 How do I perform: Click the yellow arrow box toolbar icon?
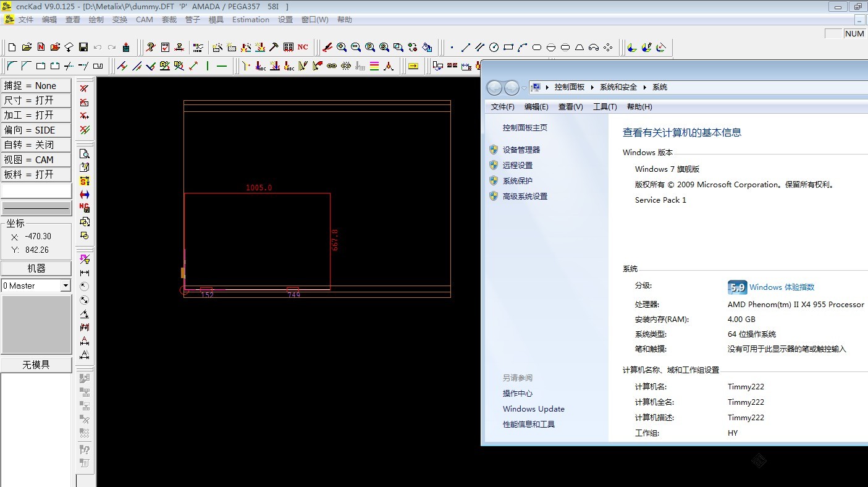(x=413, y=66)
